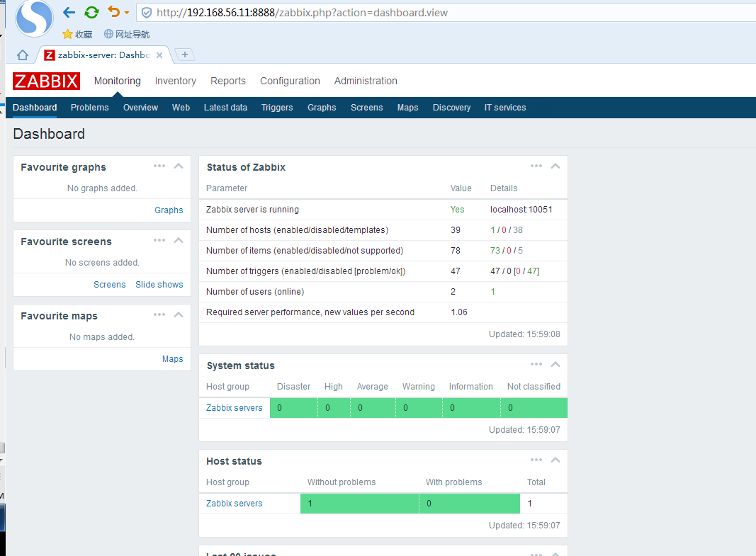
Task: Go to the Web submenu
Action: (x=181, y=108)
